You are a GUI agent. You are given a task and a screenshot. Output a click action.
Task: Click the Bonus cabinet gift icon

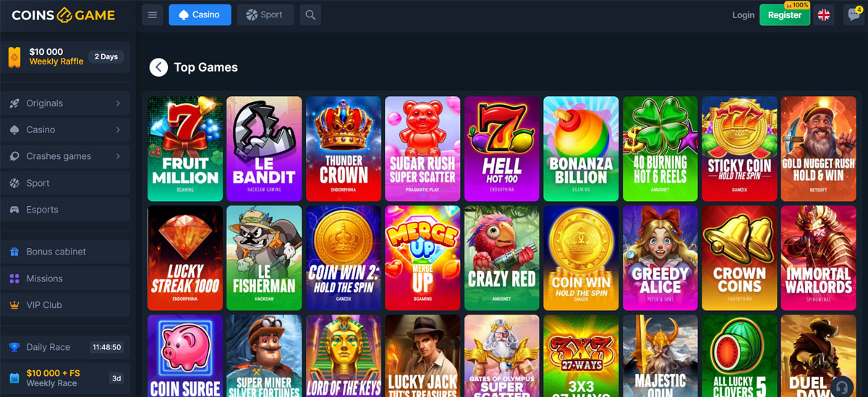(x=14, y=252)
